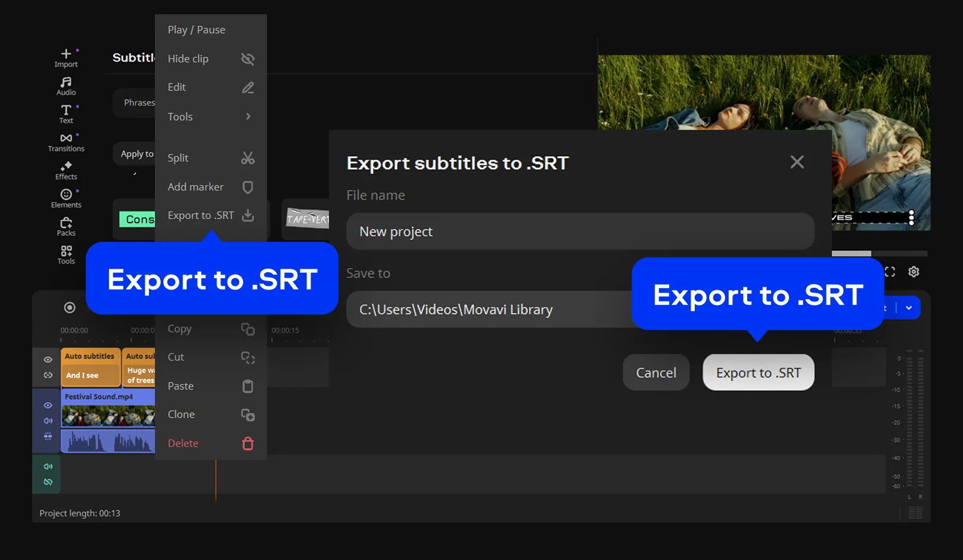Toggle visibility of the subtitle track

pos(48,360)
